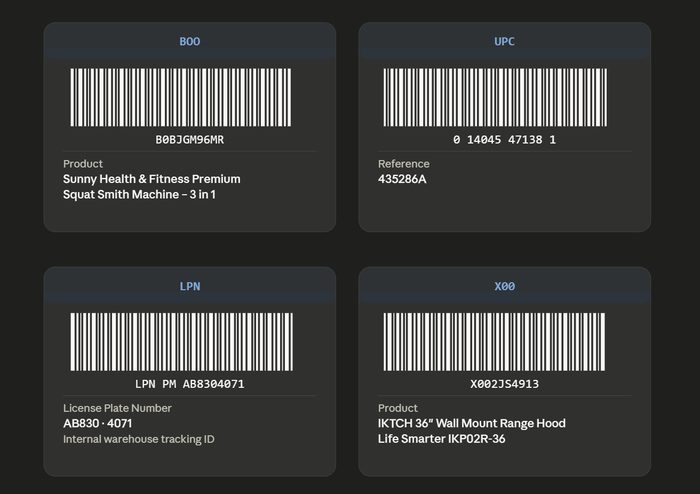The height and width of the screenshot is (494, 700).
Task: Click IKTCH 36" Wall Mount Range Hood text
Action: pos(472,423)
